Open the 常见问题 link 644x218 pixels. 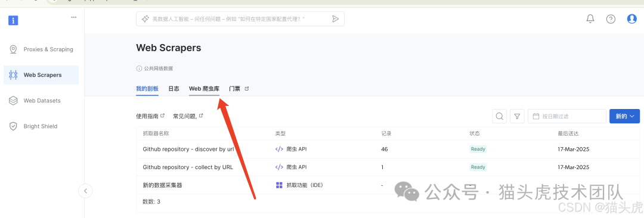(188, 116)
